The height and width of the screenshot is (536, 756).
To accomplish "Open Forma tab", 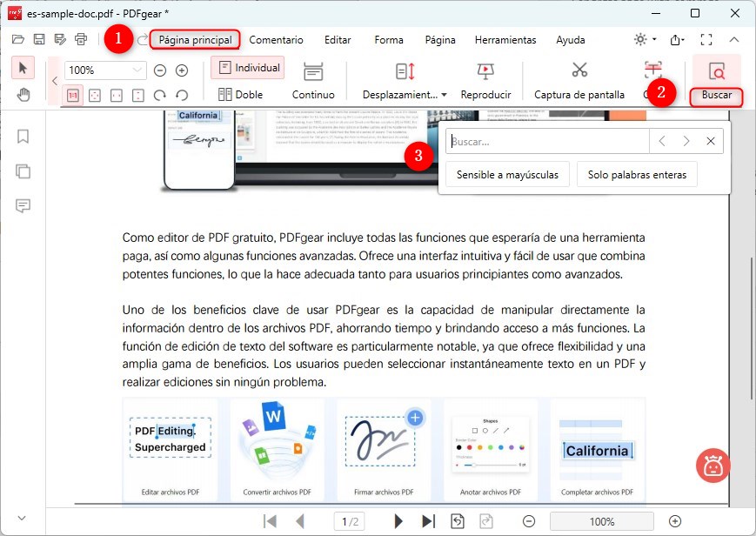I will pyautogui.click(x=389, y=39).
